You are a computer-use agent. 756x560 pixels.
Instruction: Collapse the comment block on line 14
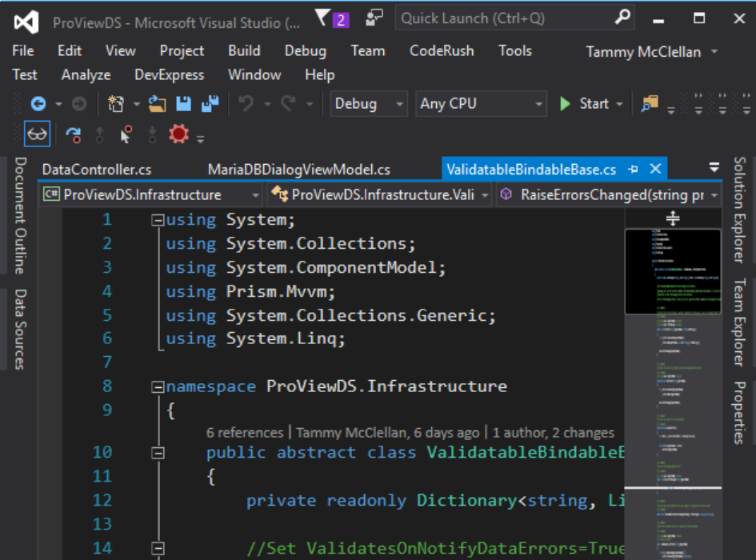tap(158, 549)
